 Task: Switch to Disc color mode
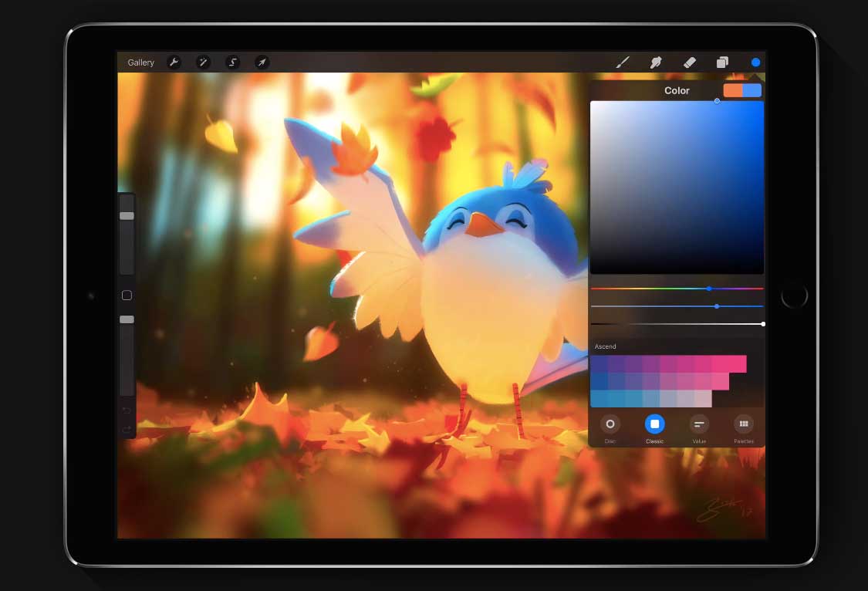click(x=610, y=424)
